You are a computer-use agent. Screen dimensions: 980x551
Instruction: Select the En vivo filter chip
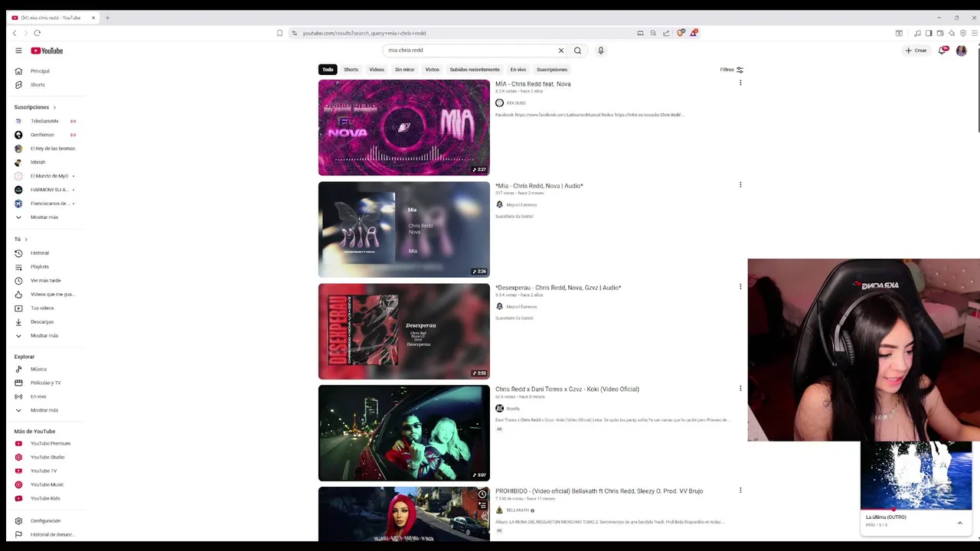518,70
